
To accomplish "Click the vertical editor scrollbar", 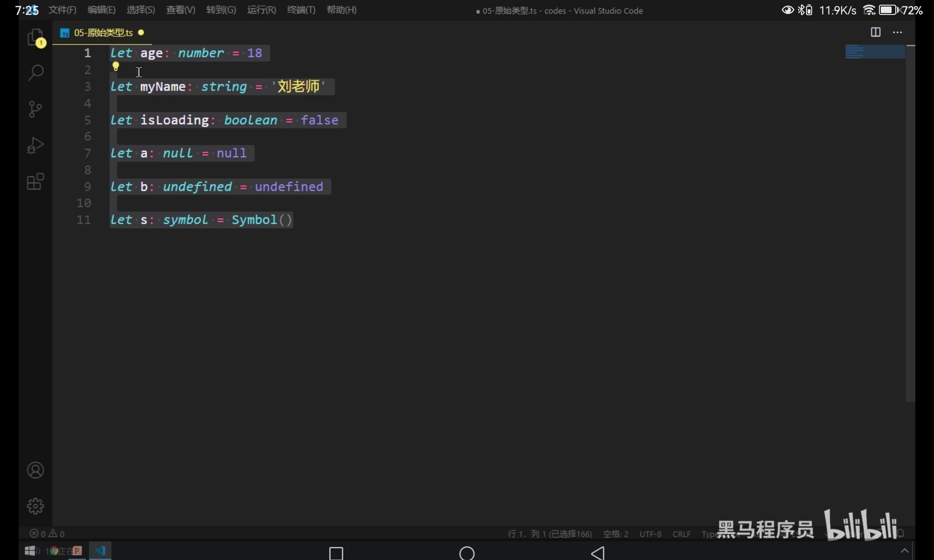I will (910, 224).
